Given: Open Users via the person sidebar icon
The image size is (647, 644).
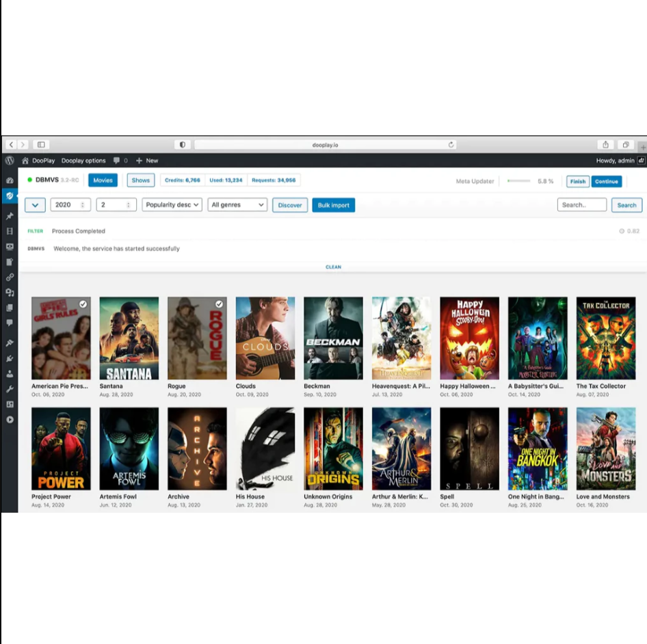Looking at the screenshot, I should point(10,374).
